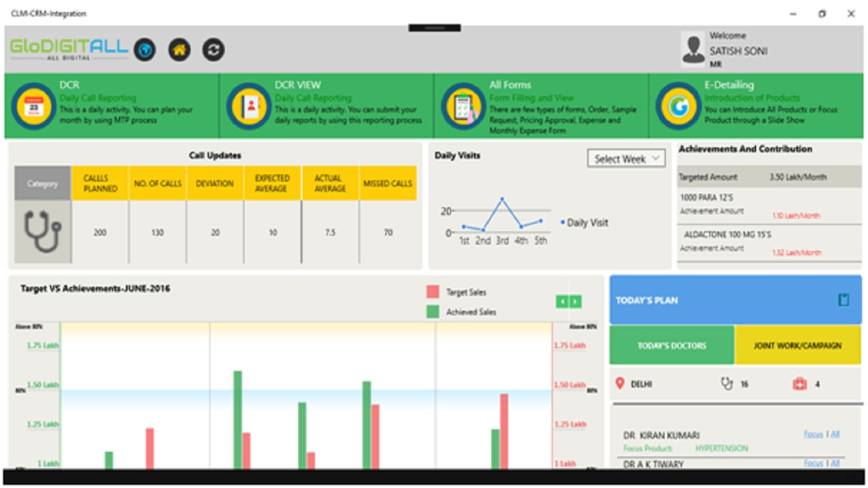Click the 1000 PARA 12'S product entry
The image size is (868, 488).
click(707, 198)
